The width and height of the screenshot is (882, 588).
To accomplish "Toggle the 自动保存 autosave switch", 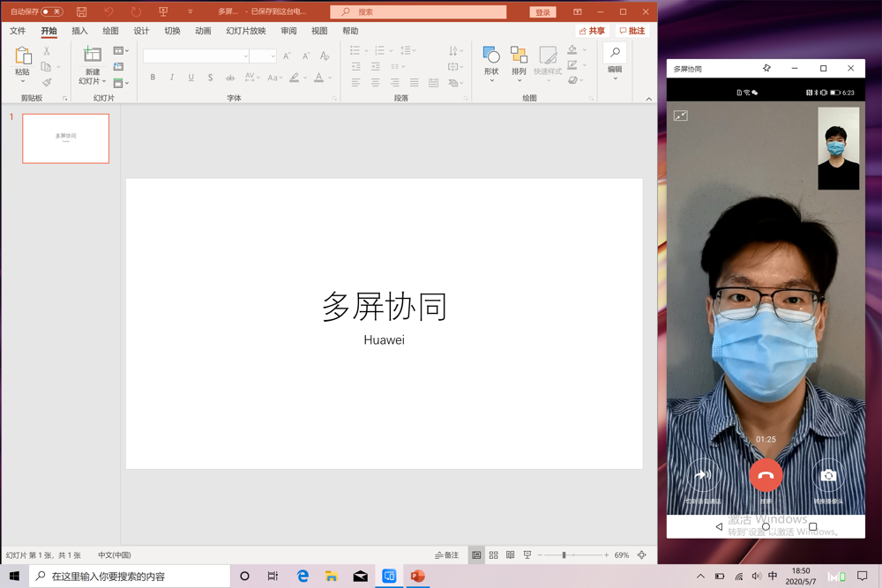I will tap(52, 12).
